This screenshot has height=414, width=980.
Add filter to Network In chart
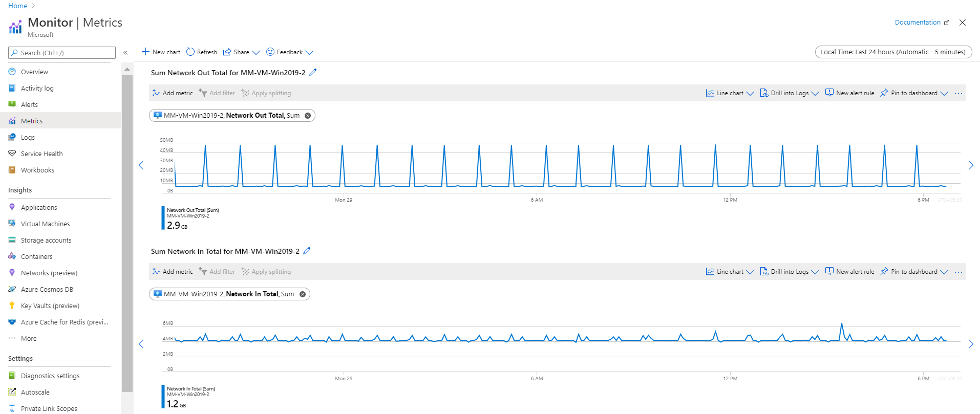[217, 272]
